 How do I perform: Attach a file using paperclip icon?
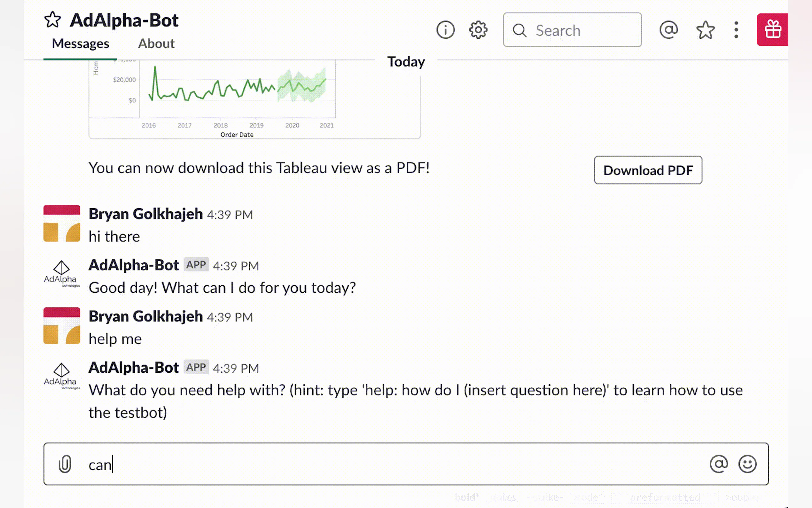point(65,464)
